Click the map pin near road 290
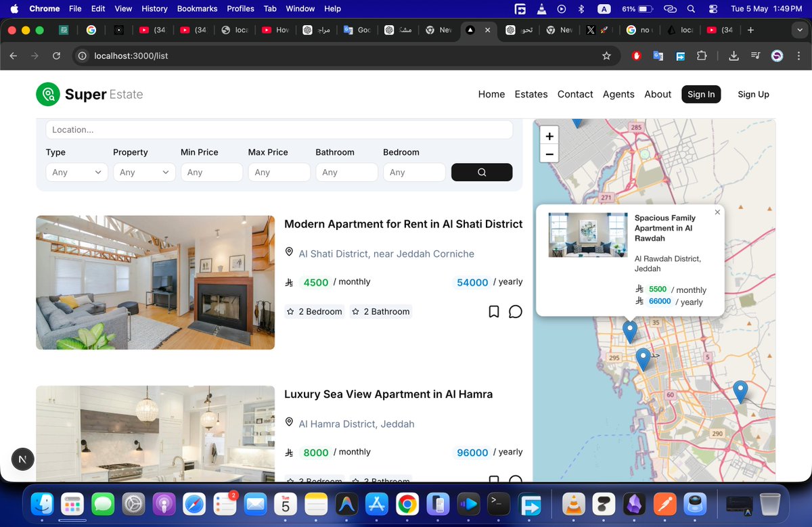The height and width of the screenshot is (527, 812). [740, 392]
